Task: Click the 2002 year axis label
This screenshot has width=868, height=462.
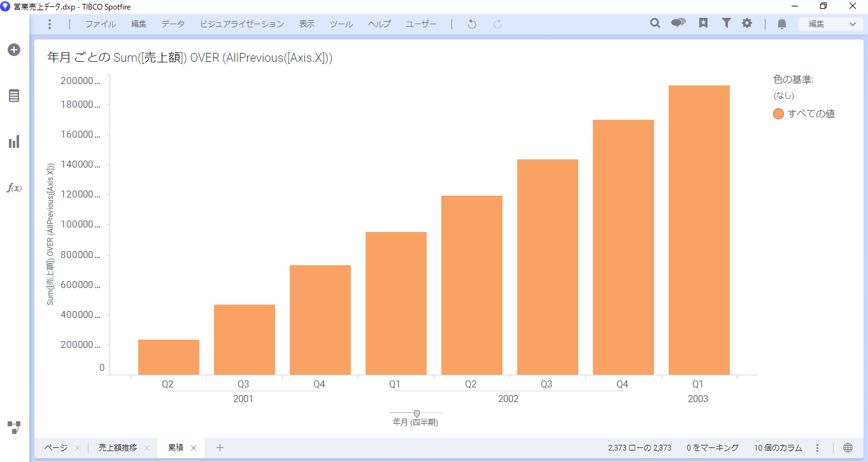Action: click(508, 400)
